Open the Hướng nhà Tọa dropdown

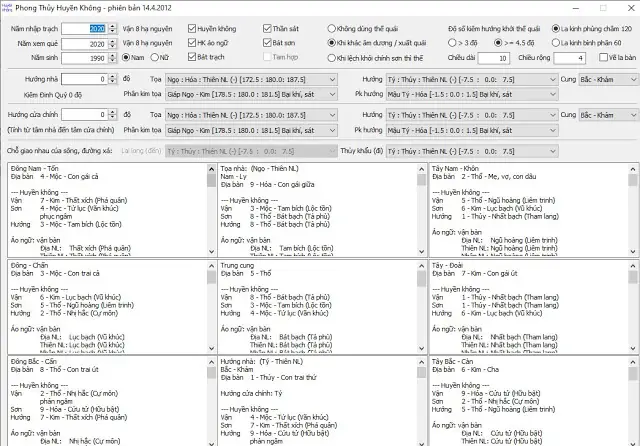pos(251,80)
